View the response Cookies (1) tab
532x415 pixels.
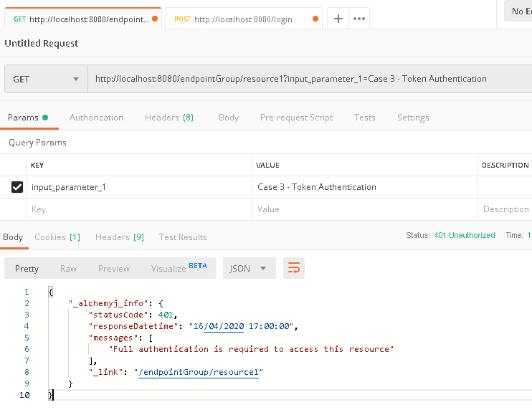57,237
